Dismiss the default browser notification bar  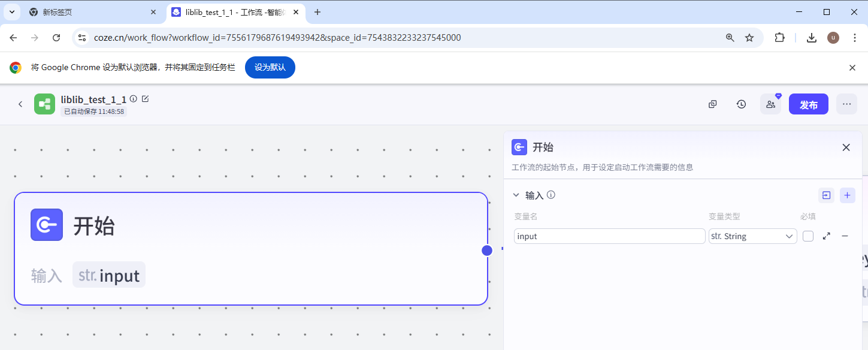[852, 68]
